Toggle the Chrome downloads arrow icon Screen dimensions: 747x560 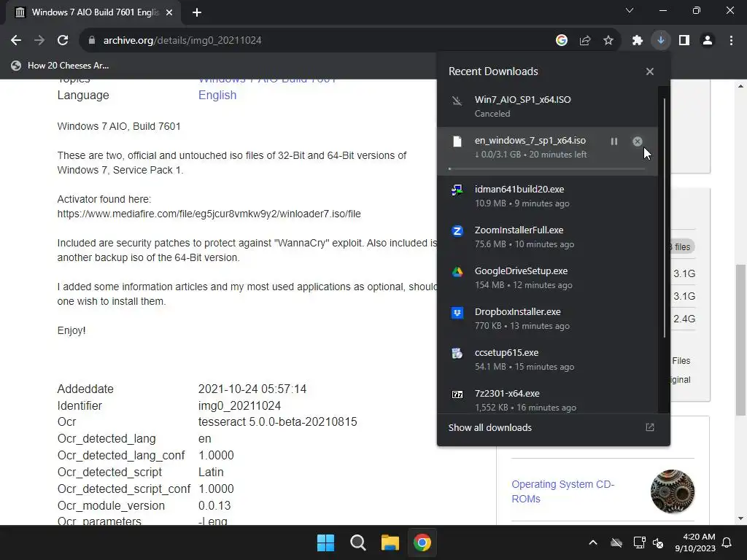pos(661,41)
